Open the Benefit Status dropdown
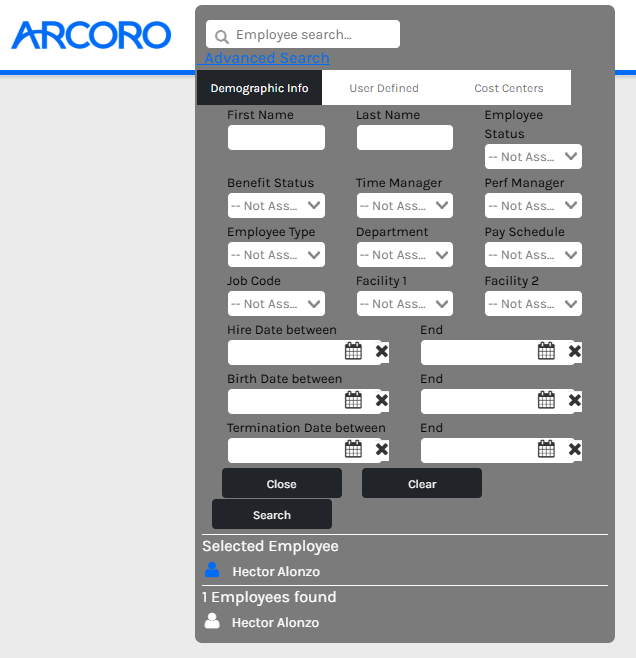 (276, 206)
